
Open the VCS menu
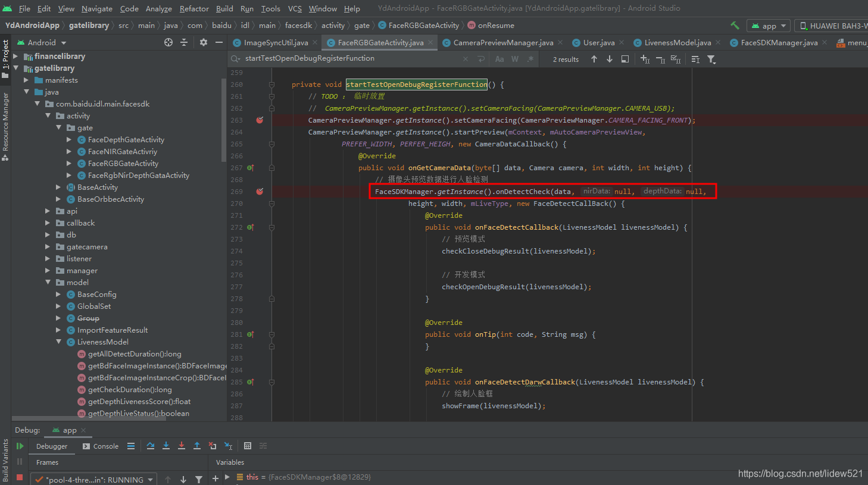click(x=295, y=8)
